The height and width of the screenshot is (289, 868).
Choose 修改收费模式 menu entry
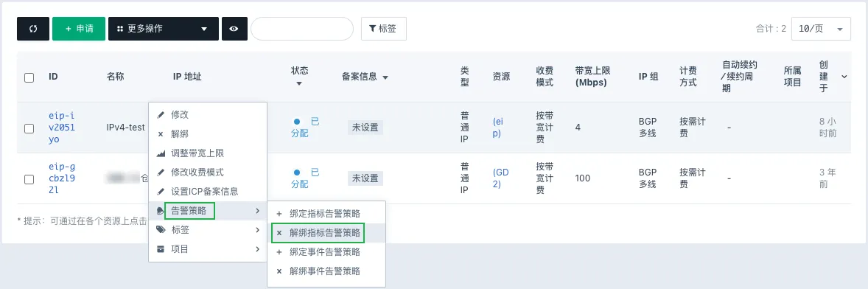pos(208,173)
